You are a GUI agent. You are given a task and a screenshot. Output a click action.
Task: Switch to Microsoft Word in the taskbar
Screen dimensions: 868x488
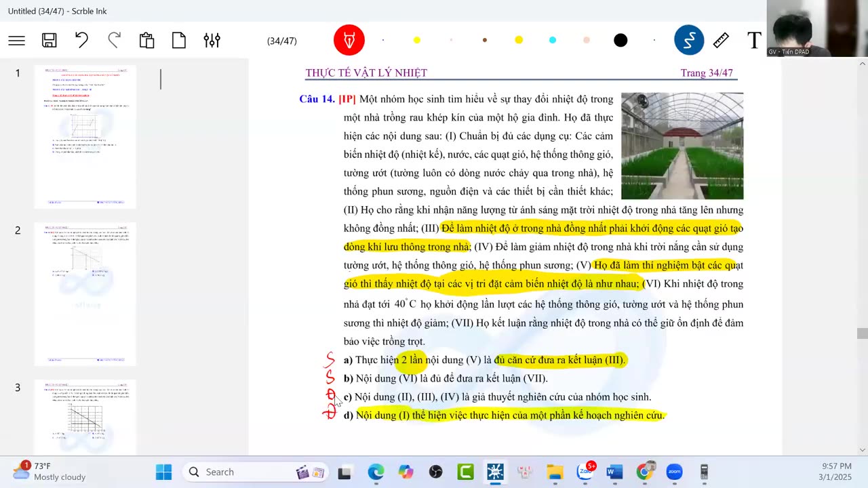point(614,472)
